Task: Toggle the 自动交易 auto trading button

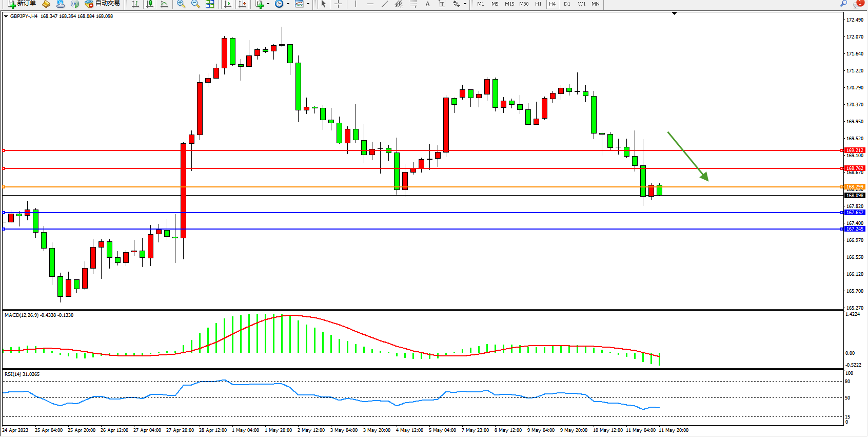Action: [102, 4]
